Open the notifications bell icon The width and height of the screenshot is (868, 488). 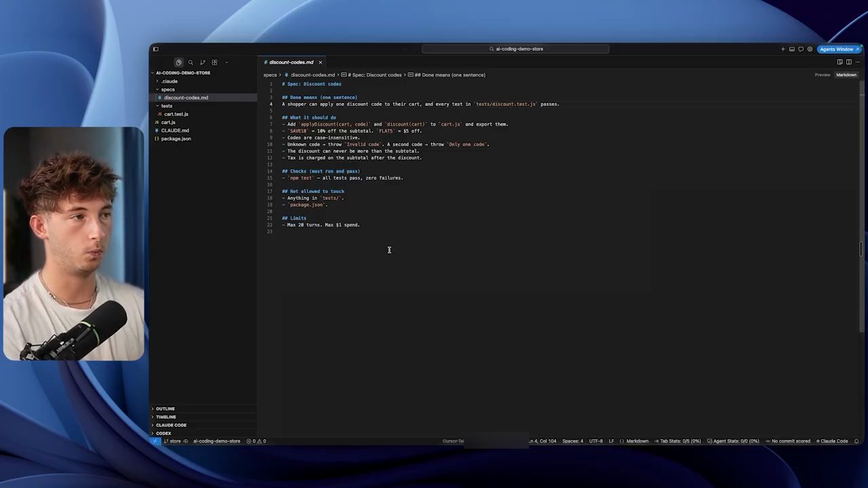coord(856,441)
